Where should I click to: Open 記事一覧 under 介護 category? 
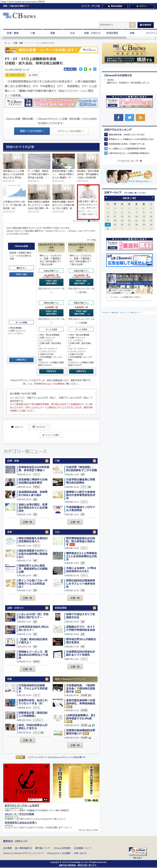click(x=75, y=522)
